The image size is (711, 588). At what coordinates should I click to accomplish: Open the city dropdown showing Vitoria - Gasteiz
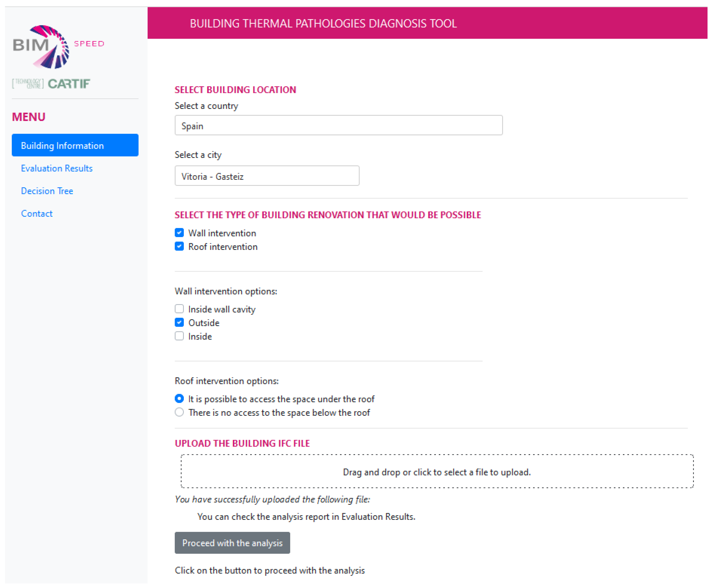tap(267, 176)
